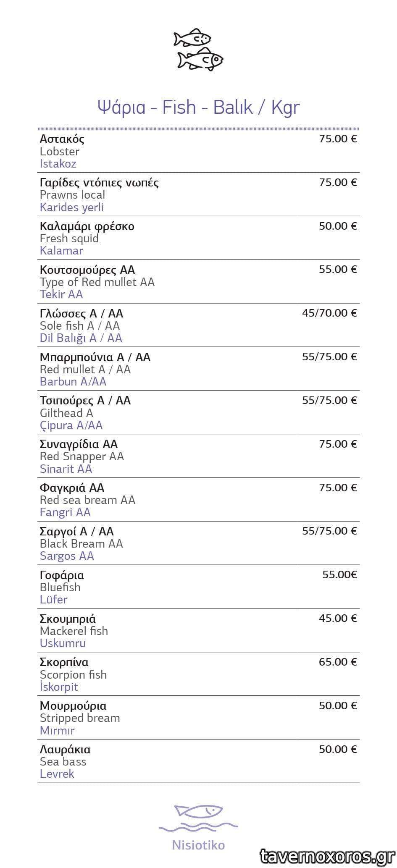Click the Bluefish price 55.00€
The height and width of the screenshot is (868, 397).
(339, 574)
